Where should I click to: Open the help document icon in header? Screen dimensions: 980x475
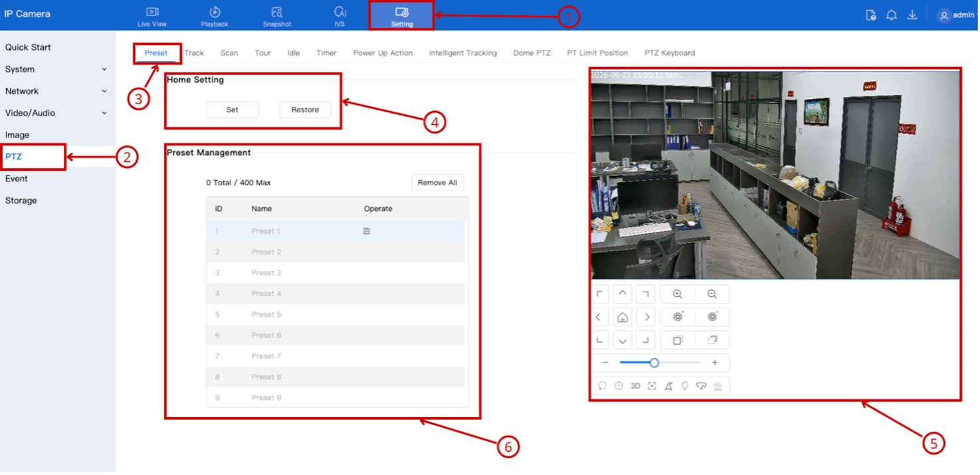871,15
